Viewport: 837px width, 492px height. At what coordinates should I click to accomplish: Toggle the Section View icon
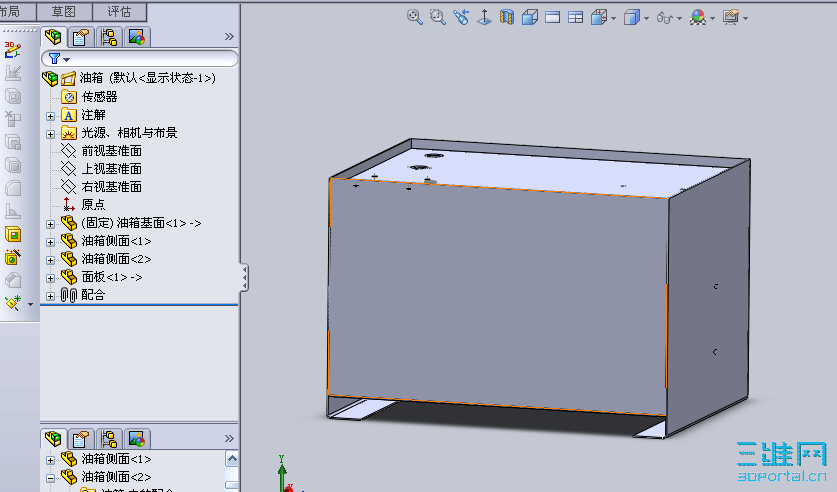click(507, 17)
